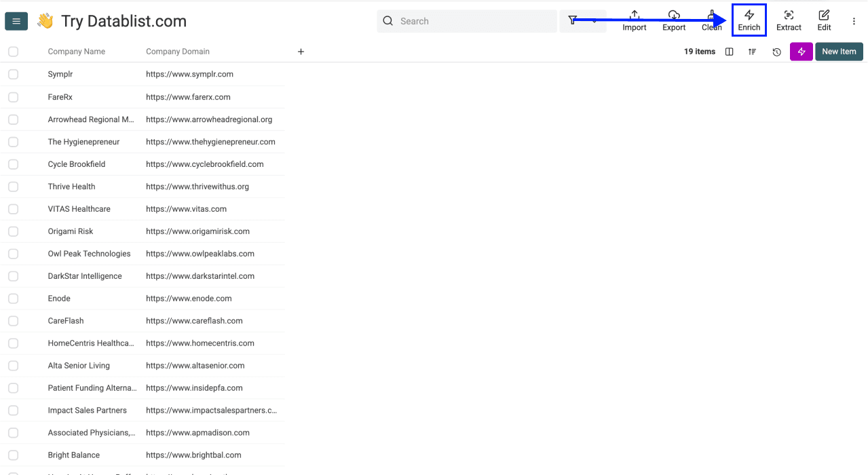Open the filter dropdown chevron
The width and height of the screenshot is (868, 475).
[x=592, y=21]
